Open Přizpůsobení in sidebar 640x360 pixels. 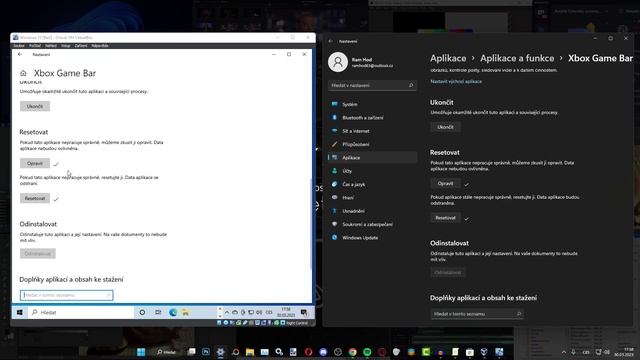pyautogui.click(x=372, y=144)
